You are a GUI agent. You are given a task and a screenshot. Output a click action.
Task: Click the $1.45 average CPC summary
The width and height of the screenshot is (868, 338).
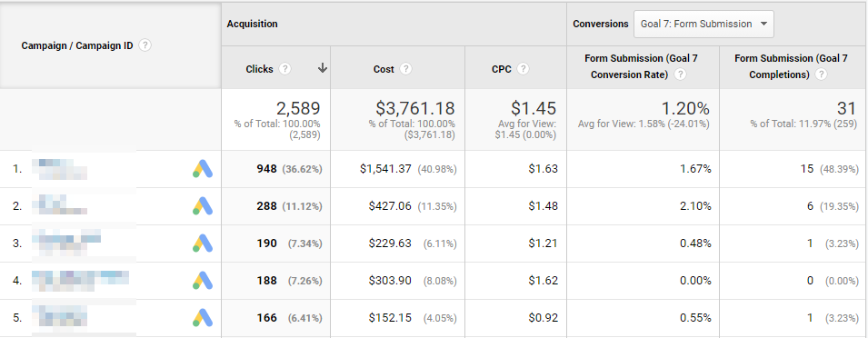(534, 108)
